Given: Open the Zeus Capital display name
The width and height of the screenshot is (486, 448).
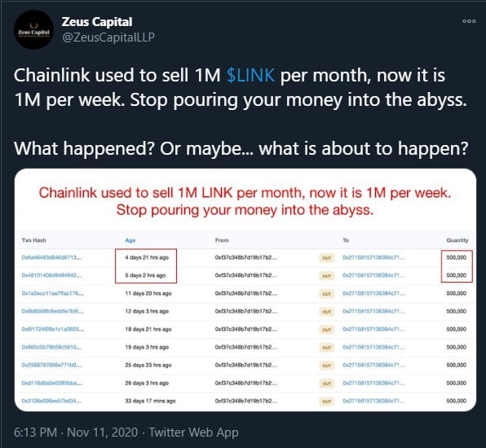Looking at the screenshot, I should click(x=97, y=22).
